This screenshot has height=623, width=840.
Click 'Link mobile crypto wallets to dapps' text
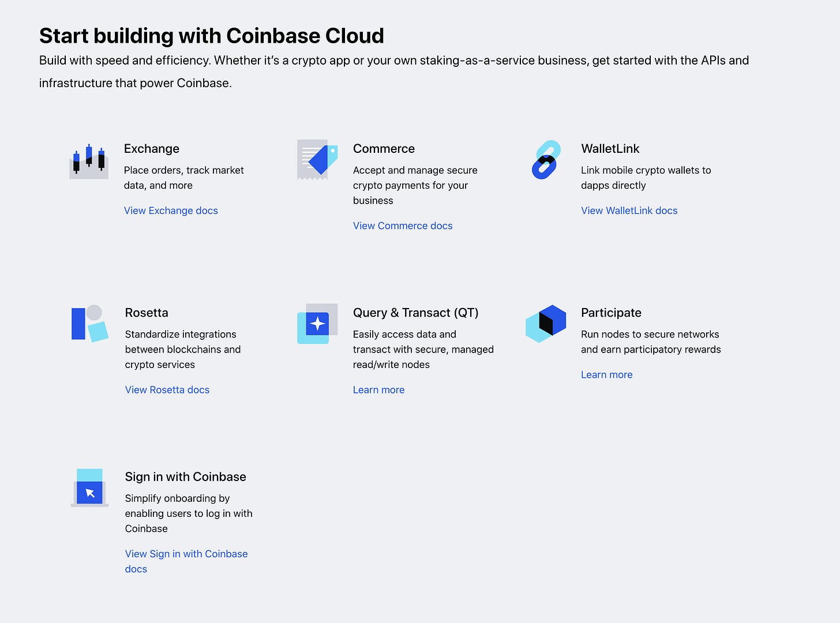646,178
